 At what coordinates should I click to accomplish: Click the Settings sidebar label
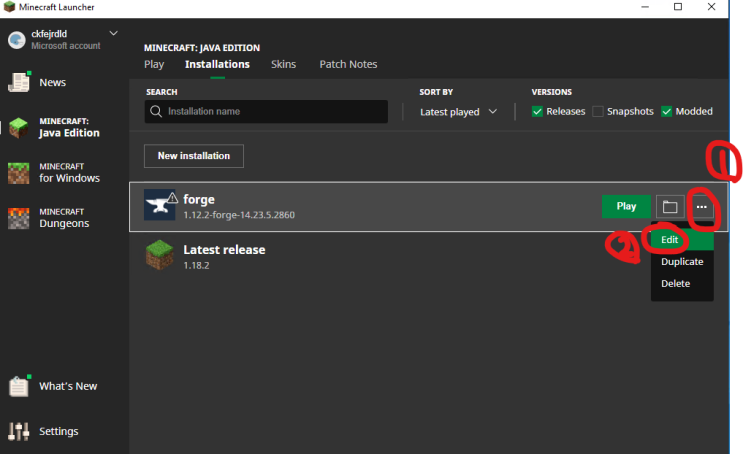(x=59, y=431)
